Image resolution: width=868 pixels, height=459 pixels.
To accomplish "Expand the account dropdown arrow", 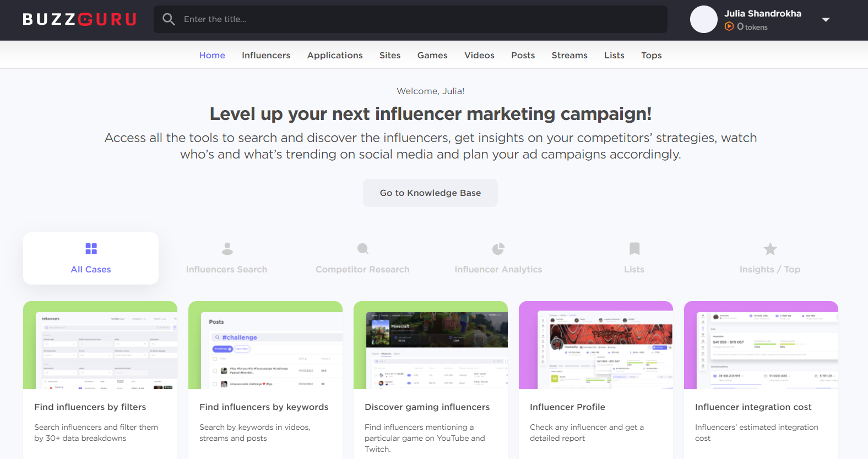I will 826,20.
